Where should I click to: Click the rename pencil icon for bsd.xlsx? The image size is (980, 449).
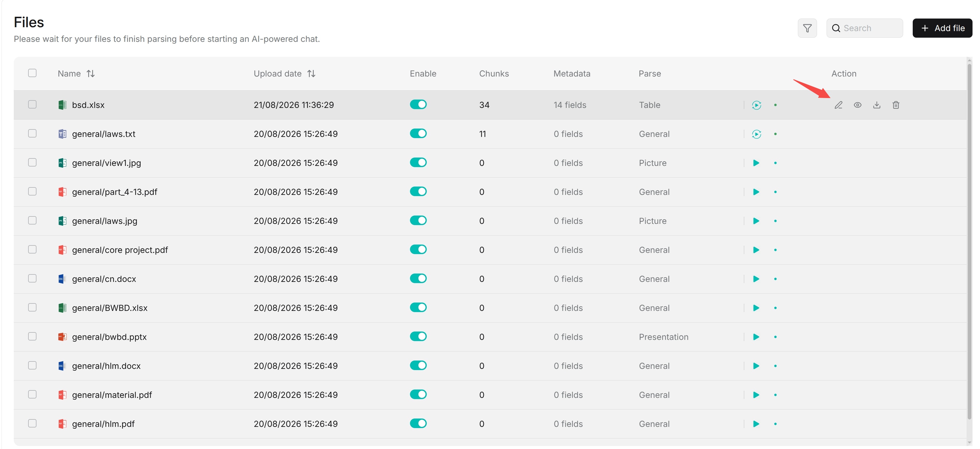[x=838, y=105]
